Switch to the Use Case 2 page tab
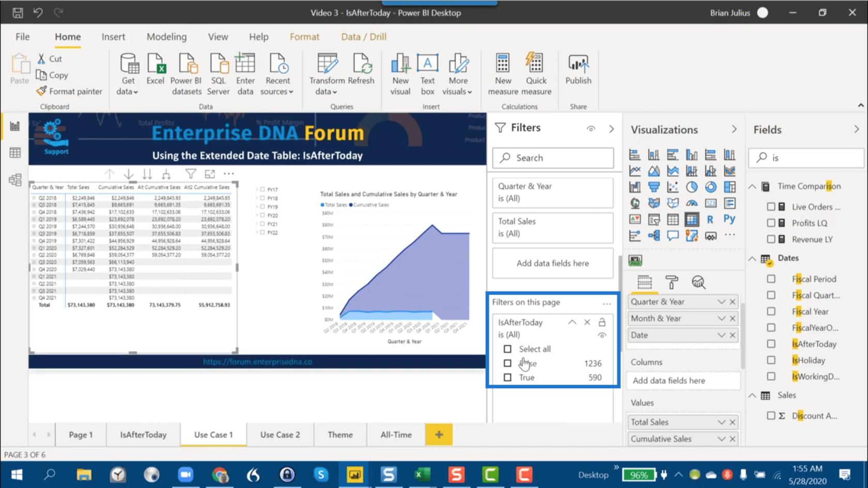Image resolution: width=868 pixels, height=488 pixels. [x=280, y=435]
